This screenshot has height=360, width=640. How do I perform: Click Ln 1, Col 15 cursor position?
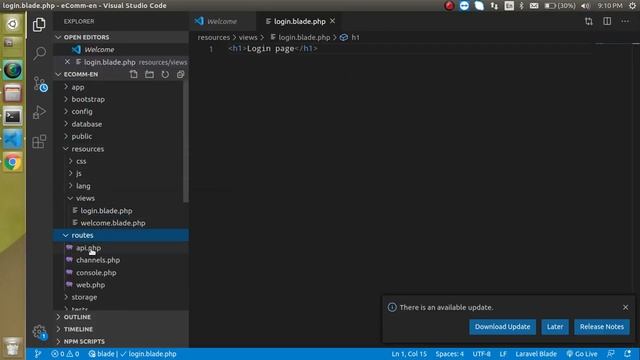409,354
